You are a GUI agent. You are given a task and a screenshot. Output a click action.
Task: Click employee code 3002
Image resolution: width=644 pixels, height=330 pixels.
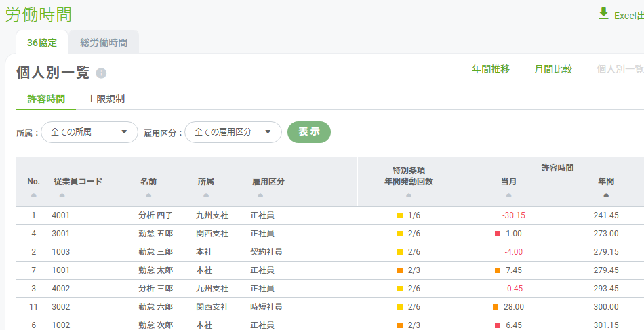coord(61,307)
